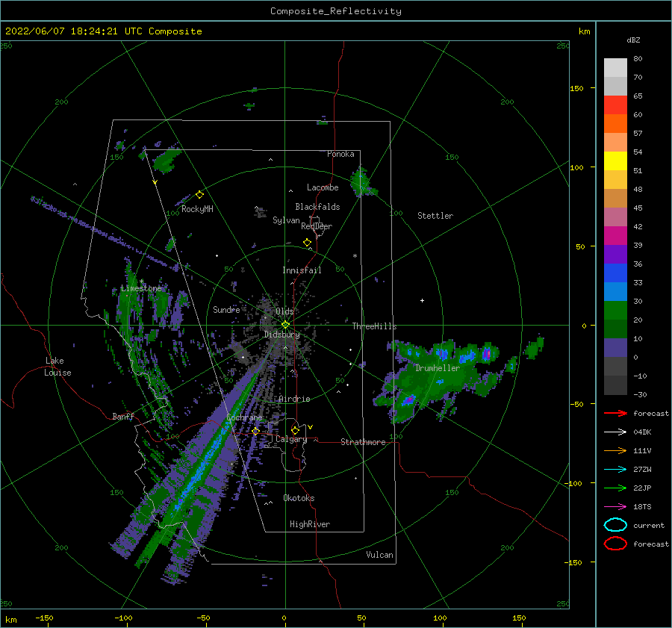This screenshot has width=672, height=628.
Task: Click the Strathmore label
Action: (x=363, y=442)
